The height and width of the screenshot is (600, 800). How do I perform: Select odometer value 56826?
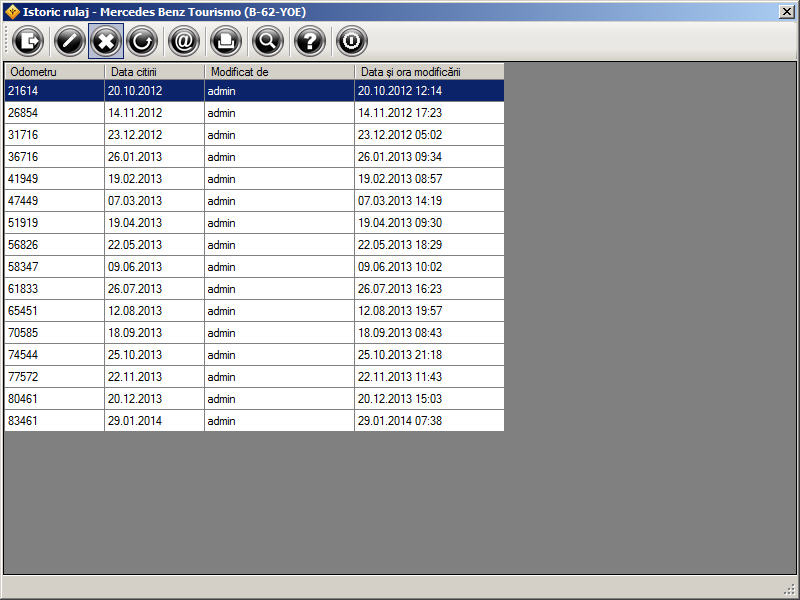[x=23, y=244]
